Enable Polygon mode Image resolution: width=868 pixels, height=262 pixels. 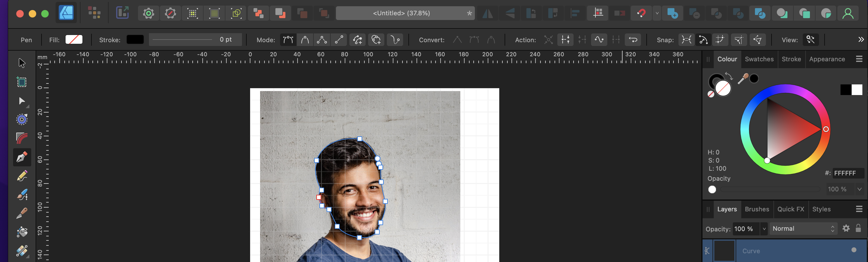click(x=322, y=40)
